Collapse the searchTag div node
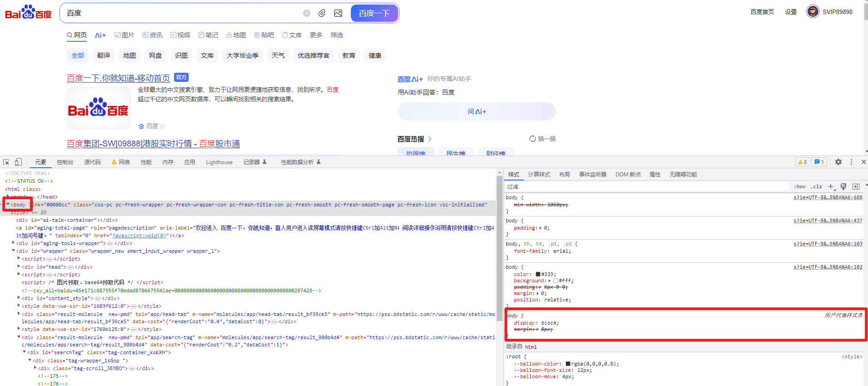868x386 pixels. 24,352
